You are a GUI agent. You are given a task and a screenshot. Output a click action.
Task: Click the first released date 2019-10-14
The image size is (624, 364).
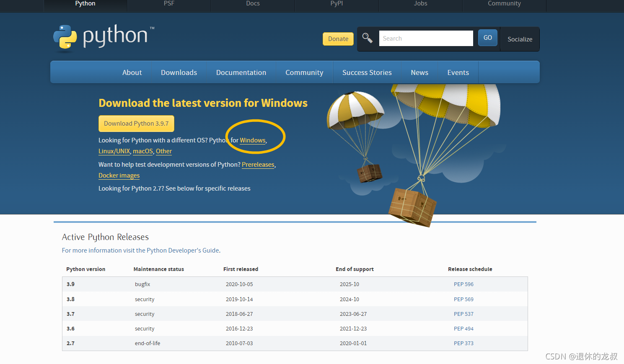[x=239, y=299]
